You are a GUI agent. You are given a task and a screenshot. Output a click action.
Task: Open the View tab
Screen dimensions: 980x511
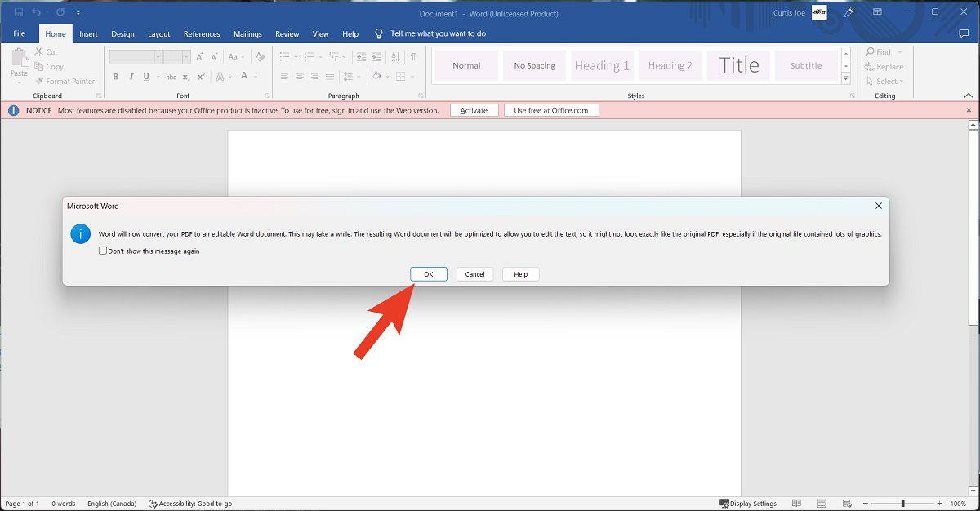pyautogui.click(x=321, y=34)
